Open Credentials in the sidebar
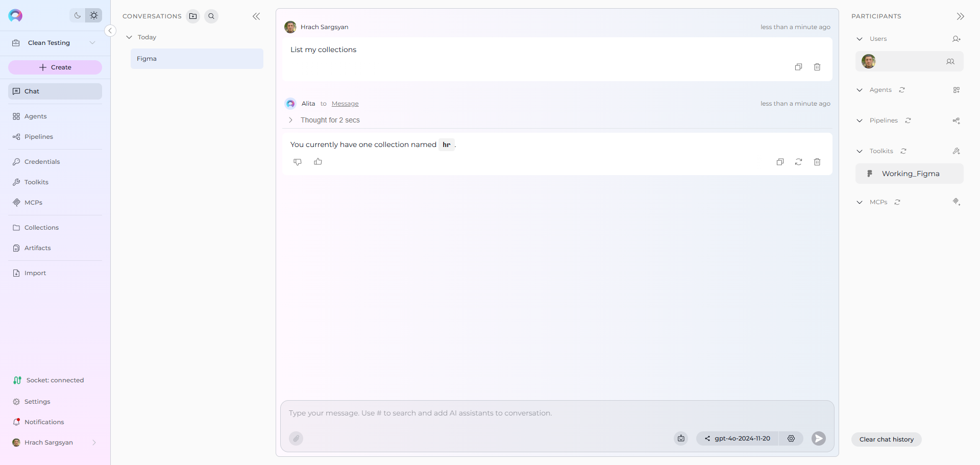Viewport: 980px width, 465px height. click(55, 162)
